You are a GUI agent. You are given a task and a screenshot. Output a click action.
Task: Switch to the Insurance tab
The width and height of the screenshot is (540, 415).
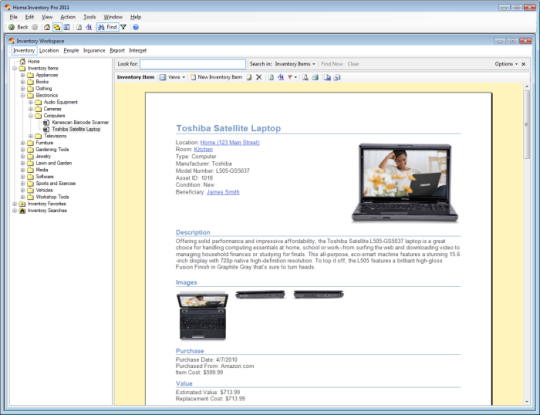point(94,50)
